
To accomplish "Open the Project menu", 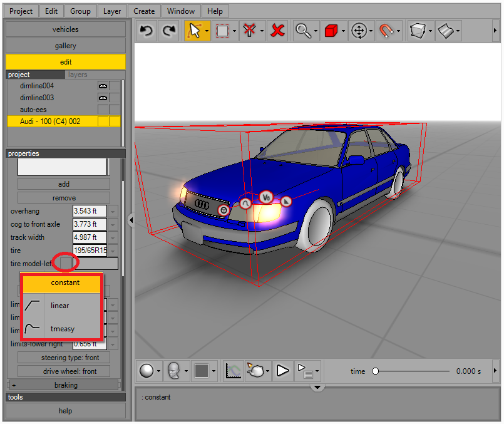I will (x=21, y=11).
